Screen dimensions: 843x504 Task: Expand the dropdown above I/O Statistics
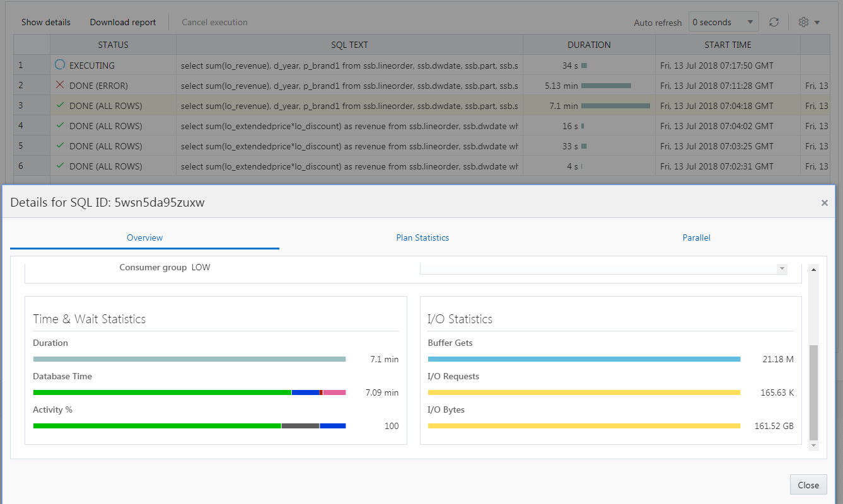click(x=782, y=268)
